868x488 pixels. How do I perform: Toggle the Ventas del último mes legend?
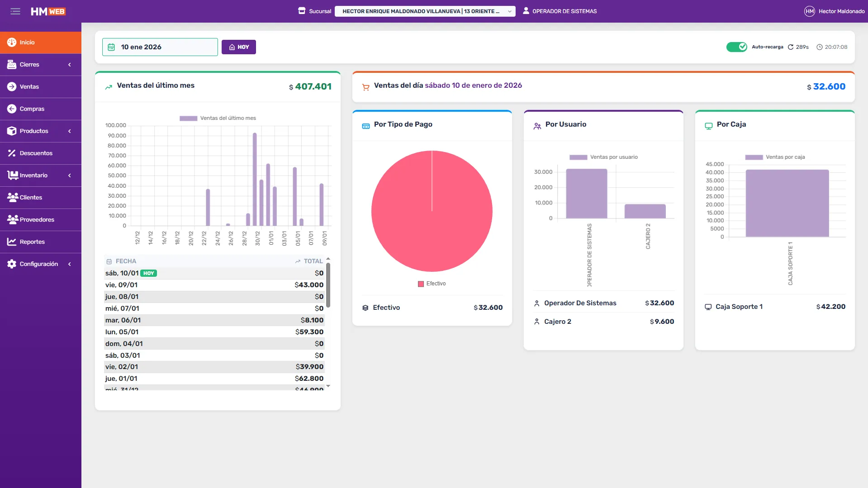coord(218,118)
